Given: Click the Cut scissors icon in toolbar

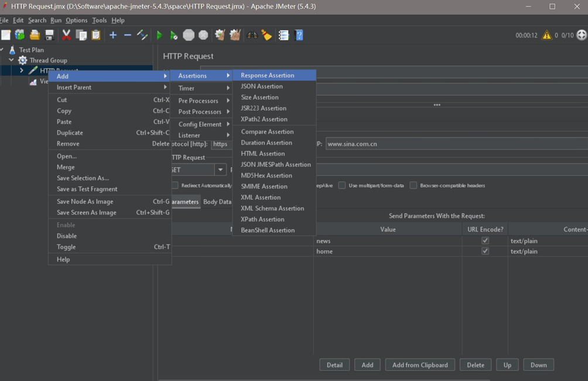Looking at the screenshot, I should 66,36.
